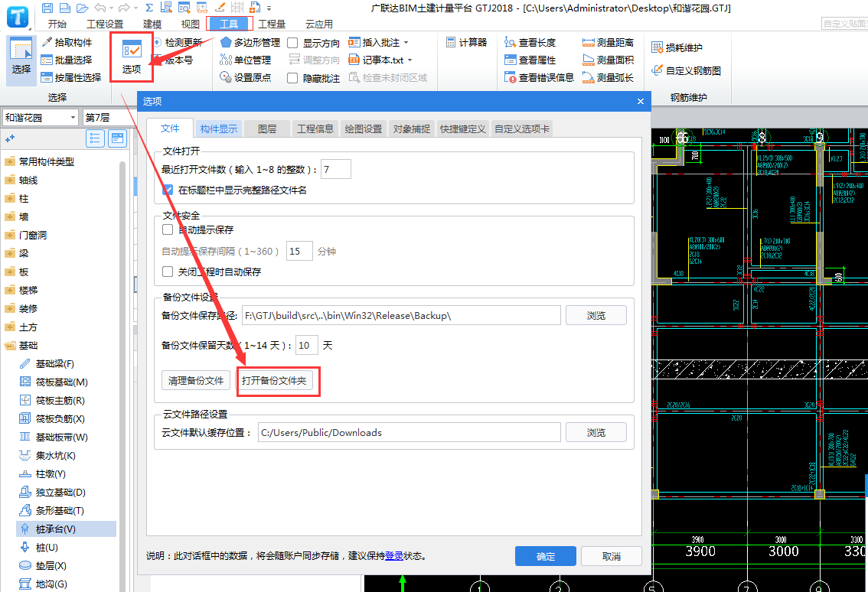Expand the 插入批注 dropdown arrow
Screen dimensions: 868x592
(406, 43)
